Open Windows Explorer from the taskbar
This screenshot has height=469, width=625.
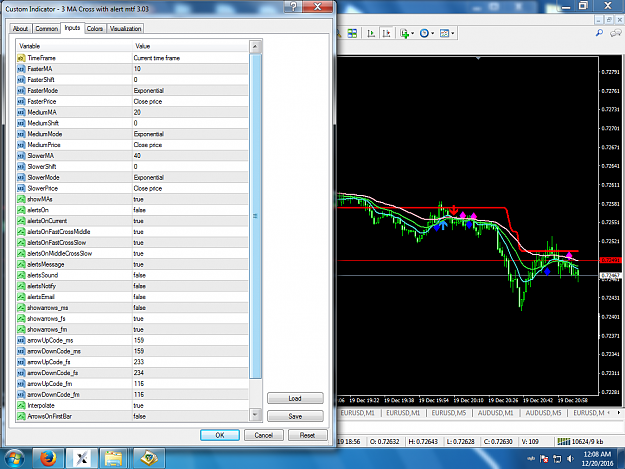coord(114,458)
